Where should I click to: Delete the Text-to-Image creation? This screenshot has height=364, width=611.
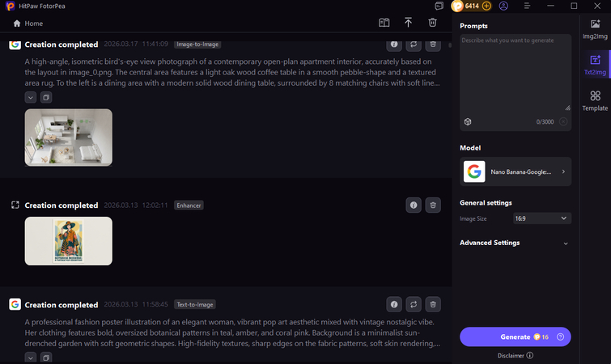[433, 304]
